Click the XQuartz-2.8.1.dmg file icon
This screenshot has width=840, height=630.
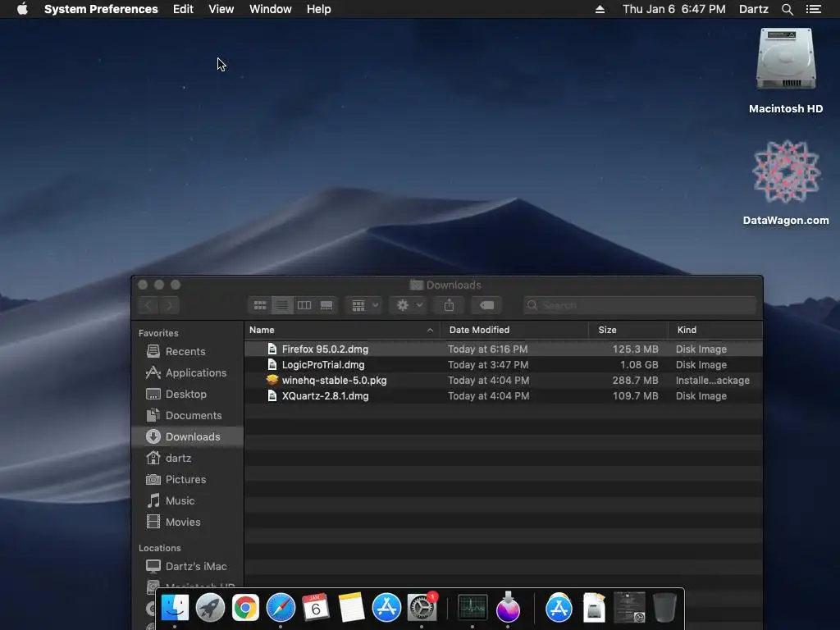tap(272, 396)
